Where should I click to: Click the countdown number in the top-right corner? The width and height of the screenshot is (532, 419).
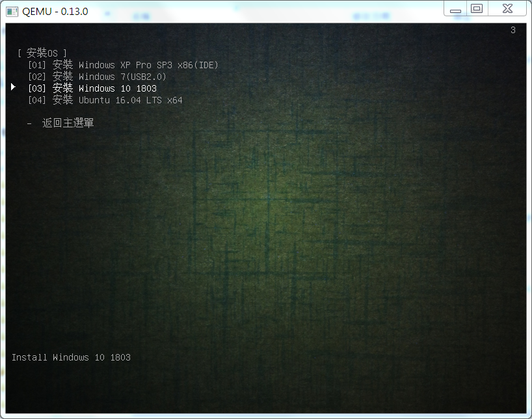(x=512, y=30)
